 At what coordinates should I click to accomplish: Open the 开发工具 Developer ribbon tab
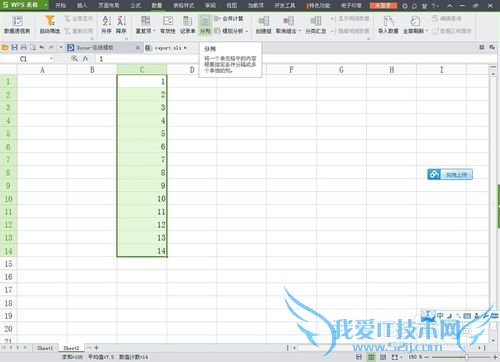click(285, 6)
